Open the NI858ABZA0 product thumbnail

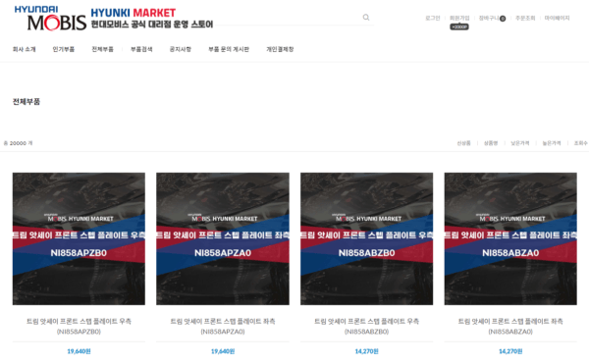[510, 238]
